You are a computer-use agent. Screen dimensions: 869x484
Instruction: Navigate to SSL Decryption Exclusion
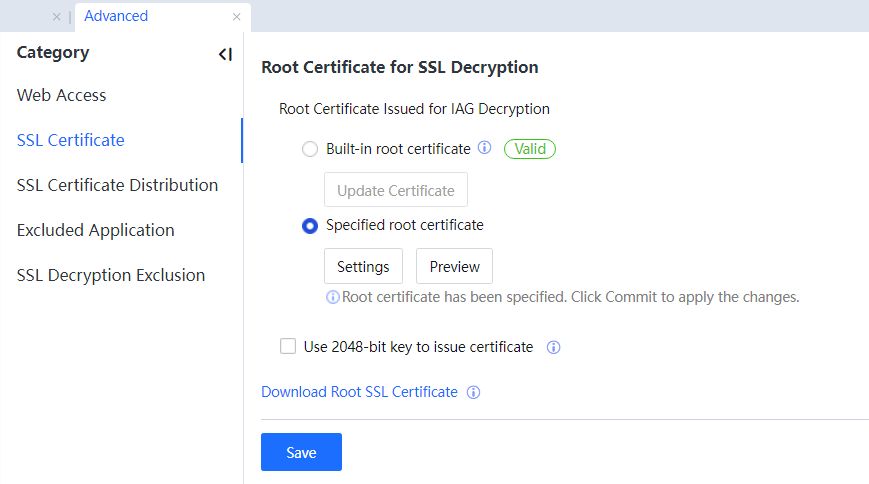coord(111,275)
